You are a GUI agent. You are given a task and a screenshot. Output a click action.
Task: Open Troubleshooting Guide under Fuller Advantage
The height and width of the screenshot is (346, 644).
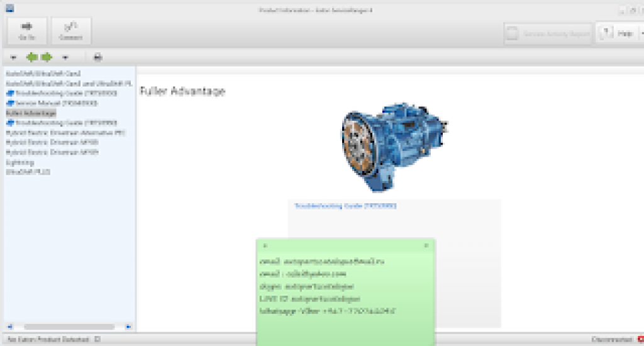pos(66,123)
